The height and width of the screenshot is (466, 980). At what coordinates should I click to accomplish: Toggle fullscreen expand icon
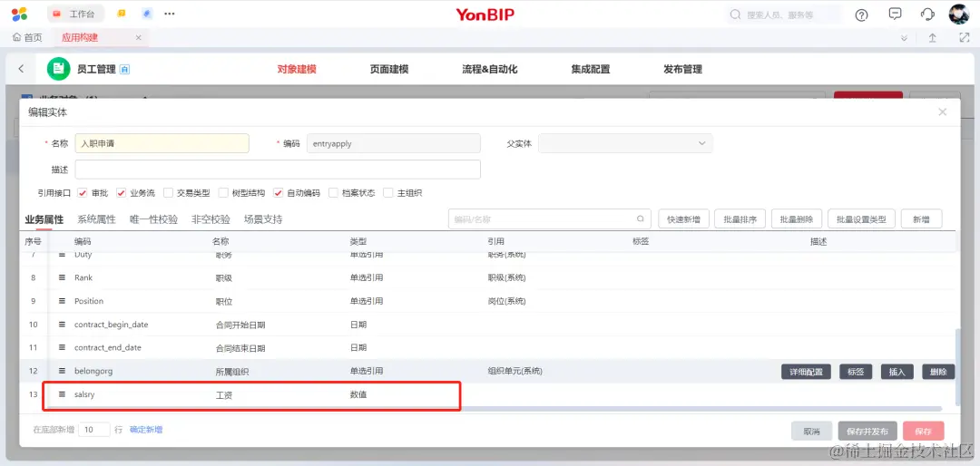(x=964, y=37)
